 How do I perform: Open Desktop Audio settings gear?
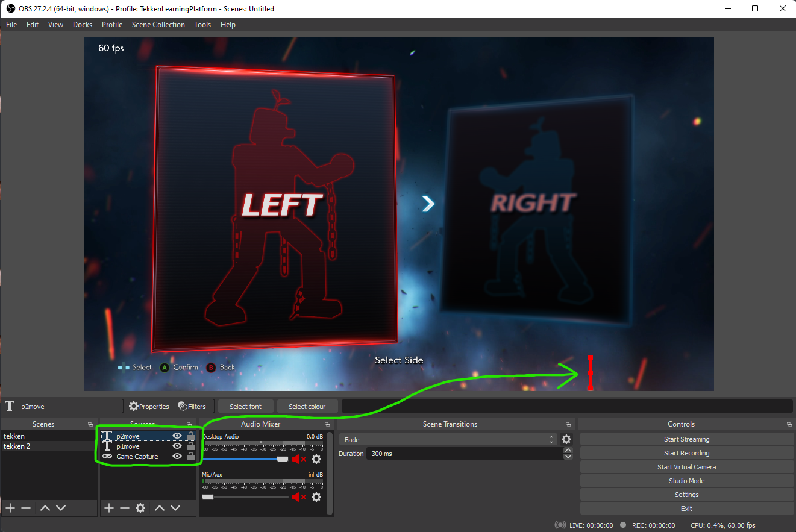[316, 459]
